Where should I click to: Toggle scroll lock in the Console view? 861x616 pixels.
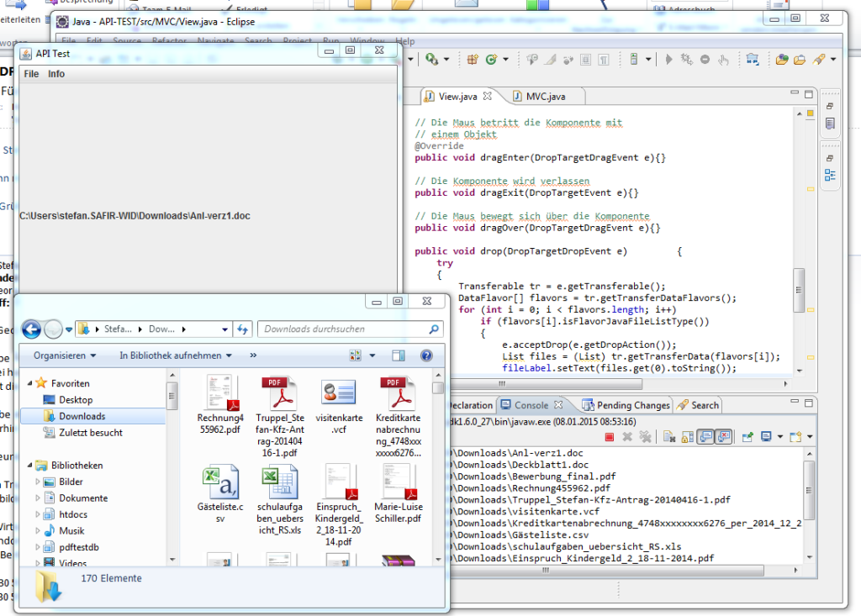click(686, 436)
